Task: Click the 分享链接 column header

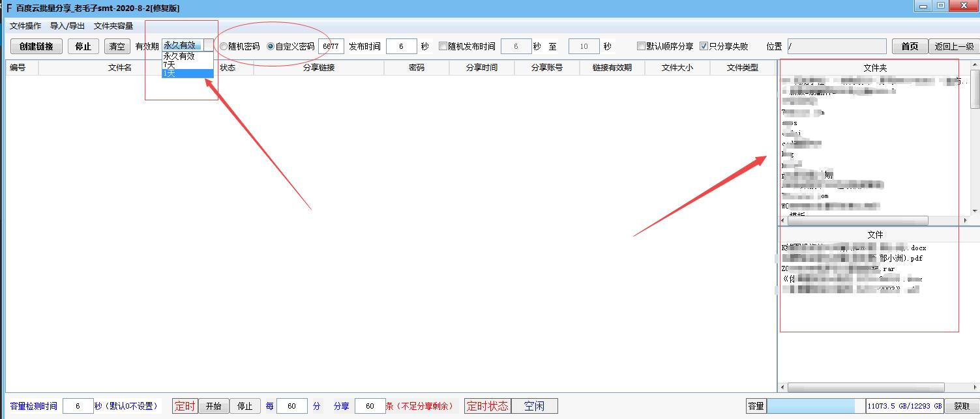Action: 319,68
